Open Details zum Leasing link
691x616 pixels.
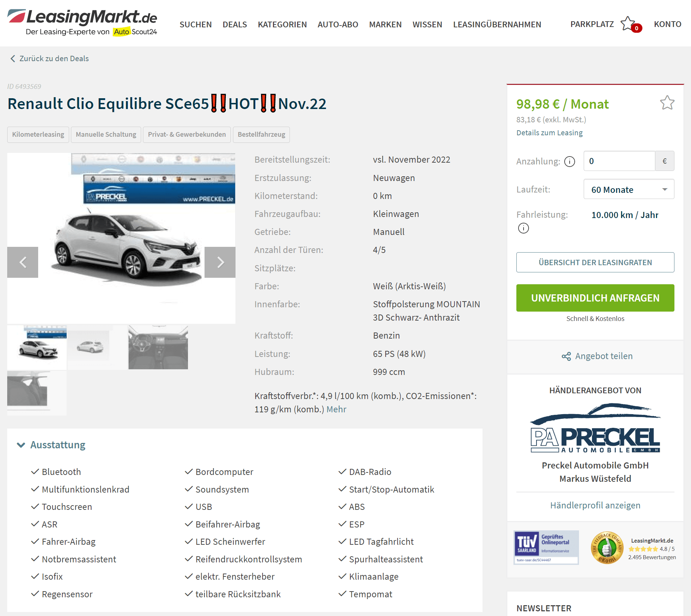click(x=549, y=133)
